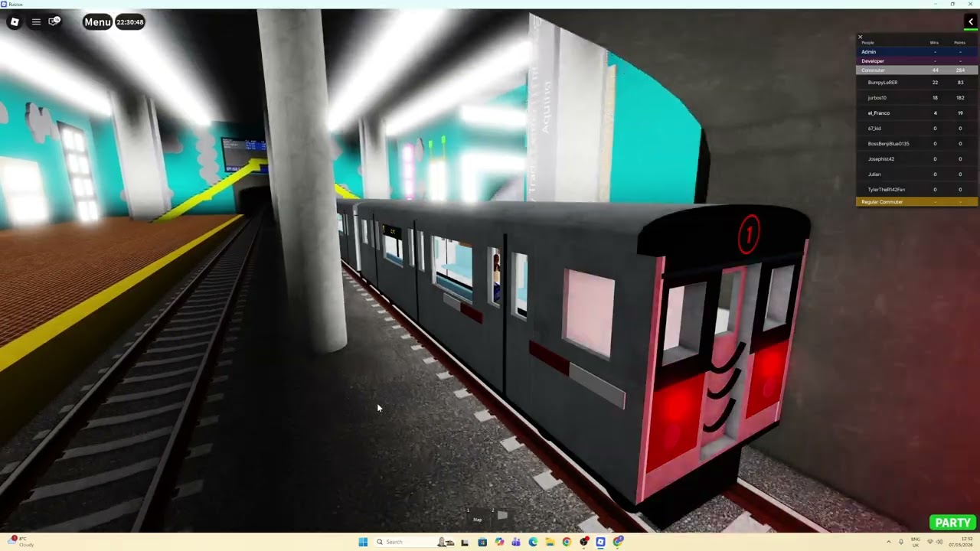Click the Menu button
980x551 pixels.
97,22
